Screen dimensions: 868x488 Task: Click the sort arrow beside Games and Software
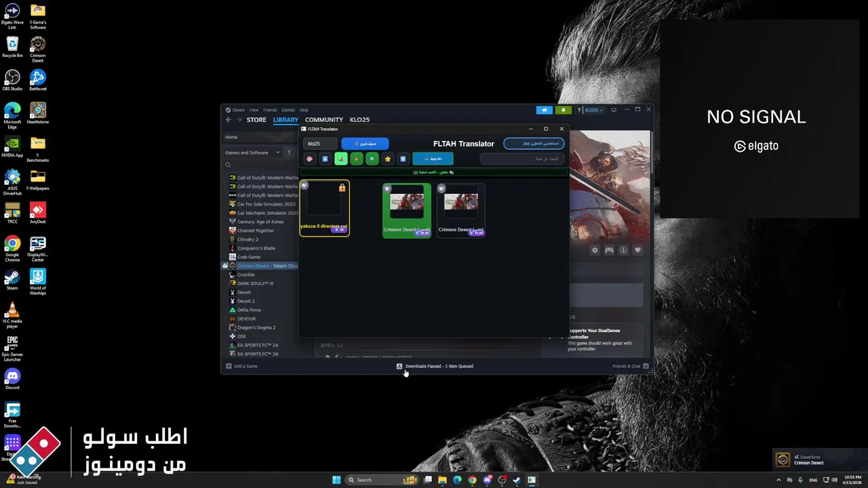(289, 152)
